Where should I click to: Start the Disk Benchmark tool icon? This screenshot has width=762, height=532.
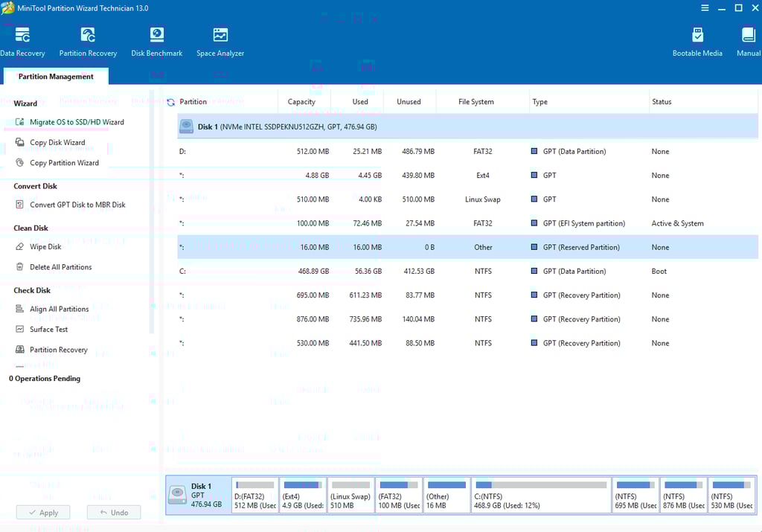click(x=156, y=35)
